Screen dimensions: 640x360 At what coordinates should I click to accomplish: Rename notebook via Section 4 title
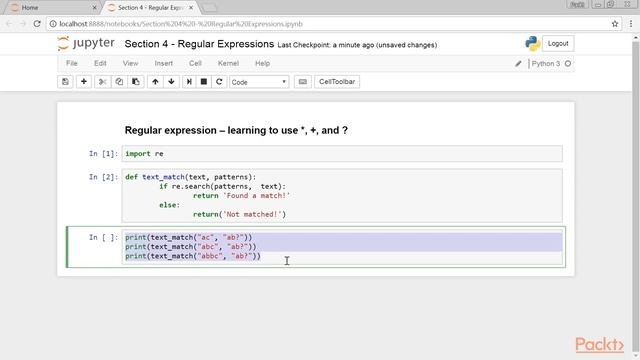point(199,44)
